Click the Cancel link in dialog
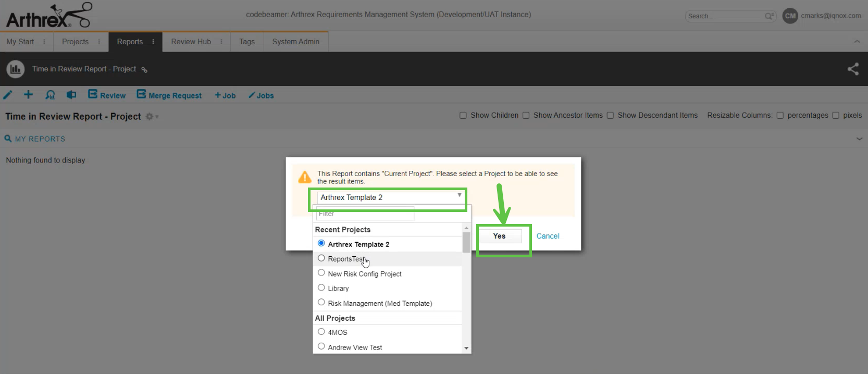868x374 pixels. 548,236
